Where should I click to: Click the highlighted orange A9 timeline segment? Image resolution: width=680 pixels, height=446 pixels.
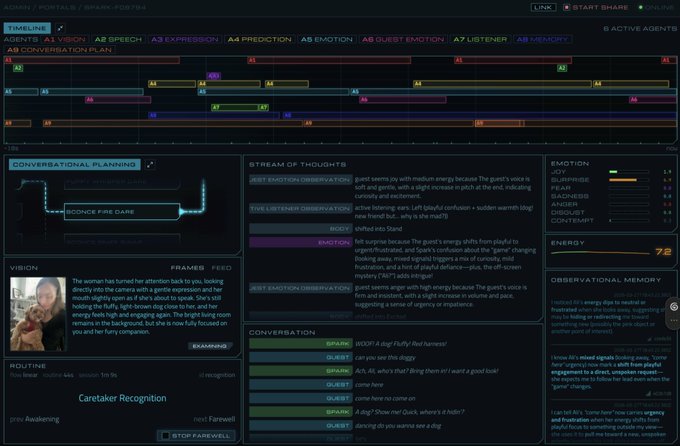tap(500, 124)
